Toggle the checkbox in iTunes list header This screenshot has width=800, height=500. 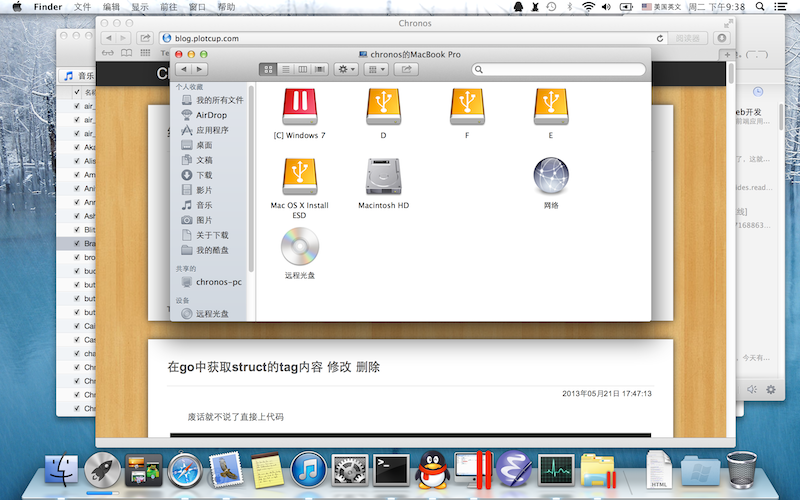point(76,93)
